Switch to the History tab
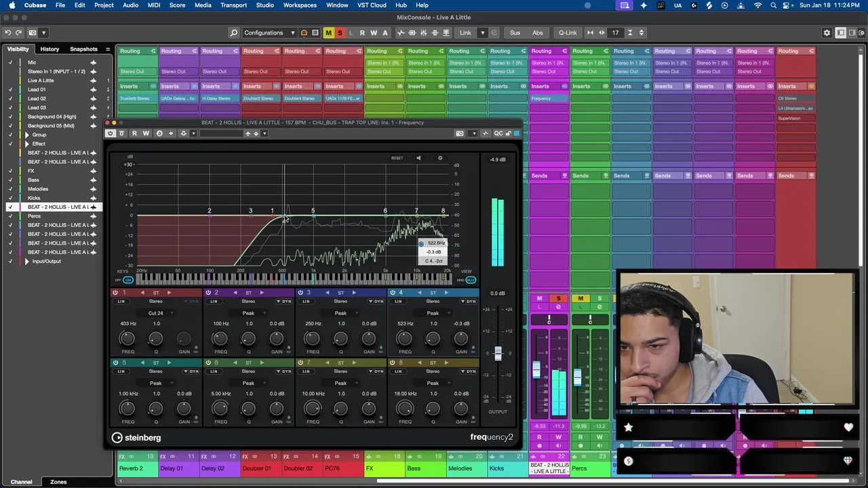Viewport: 868px width, 488px height. [x=50, y=49]
